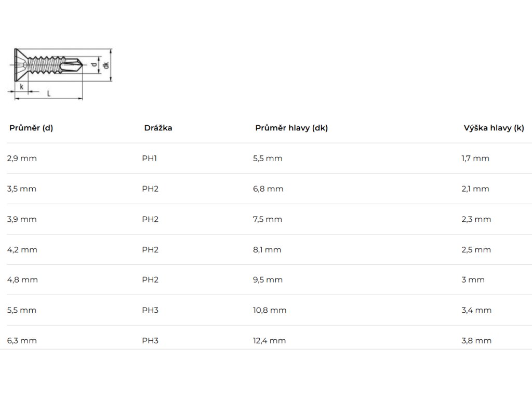Select the 10,8 mm head diameter cell
This screenshot has width=532, height=399.
click(270, 311)
